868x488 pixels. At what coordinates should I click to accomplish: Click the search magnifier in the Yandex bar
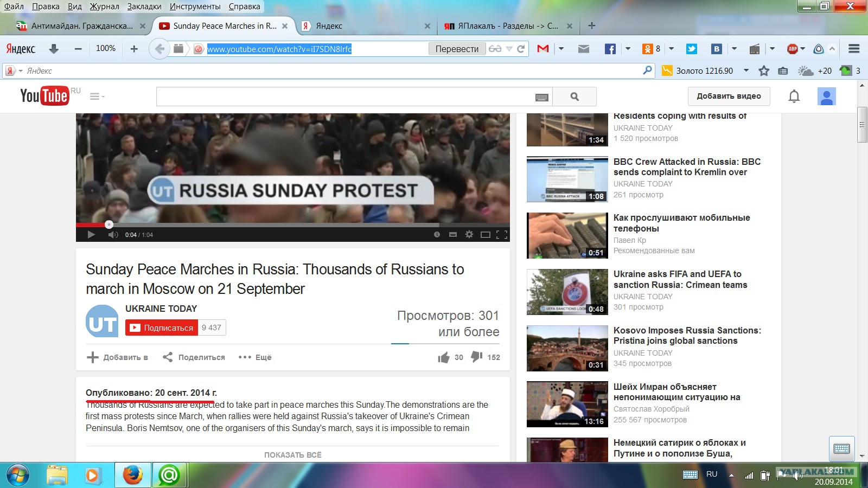[x=647, y=70]
